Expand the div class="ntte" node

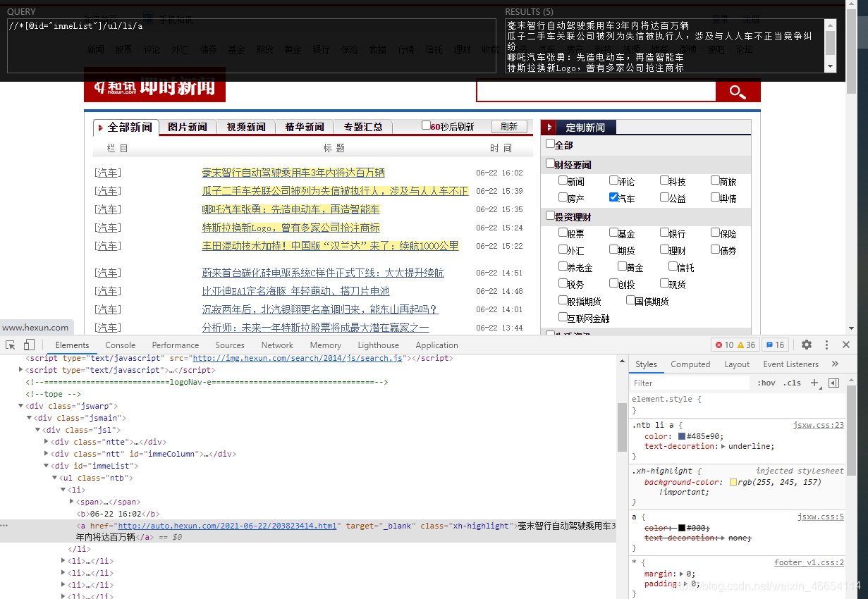(x=47, y=442)
